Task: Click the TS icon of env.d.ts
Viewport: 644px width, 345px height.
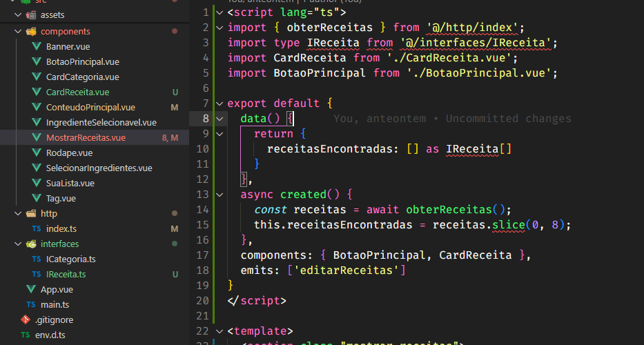Action: point(26,335)
